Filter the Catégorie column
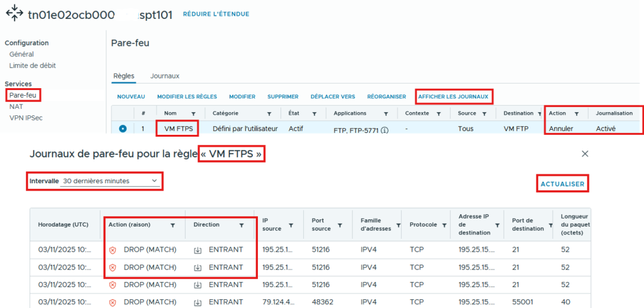The height and width of the screenshot is (308, 644). [x=269, y=113]
